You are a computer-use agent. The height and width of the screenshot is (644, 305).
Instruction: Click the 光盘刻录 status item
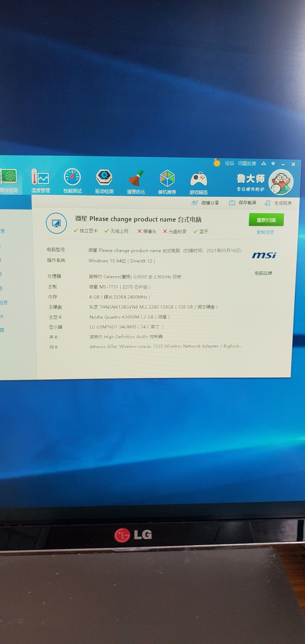(175, 231)
